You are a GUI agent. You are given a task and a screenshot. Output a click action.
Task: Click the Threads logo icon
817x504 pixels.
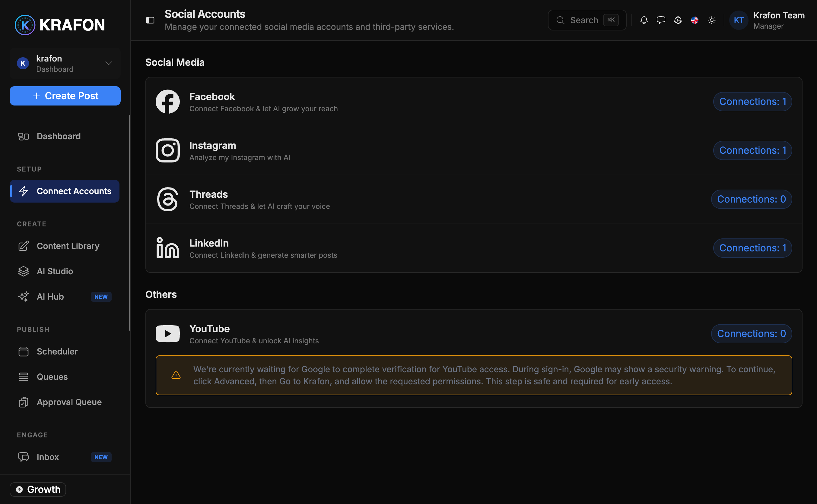pyautogui.click(x=168, y=199)
